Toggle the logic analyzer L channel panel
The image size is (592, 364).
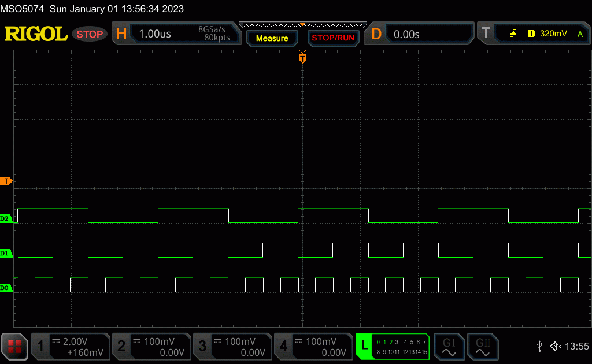coord(393,347)
